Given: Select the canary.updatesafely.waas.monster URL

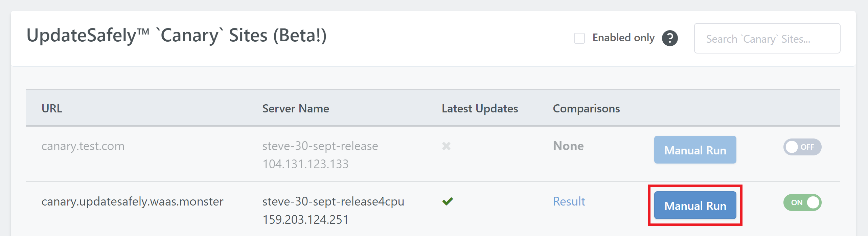Looking at the screenshot, I should [x=132, y=201].
